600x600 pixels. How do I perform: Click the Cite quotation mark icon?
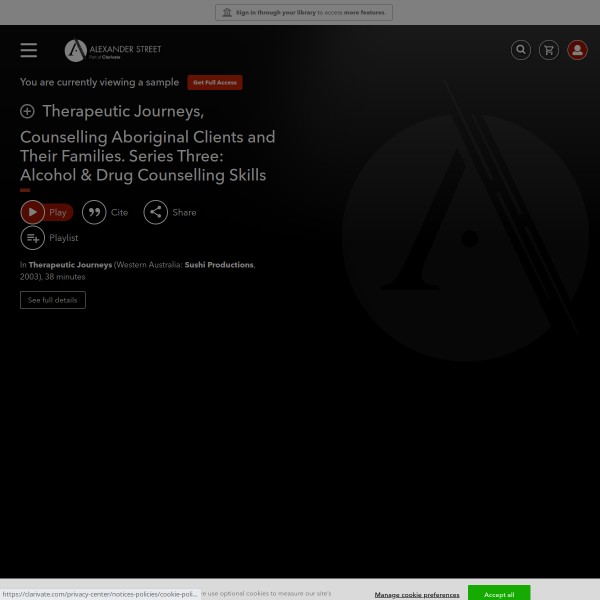94,212
